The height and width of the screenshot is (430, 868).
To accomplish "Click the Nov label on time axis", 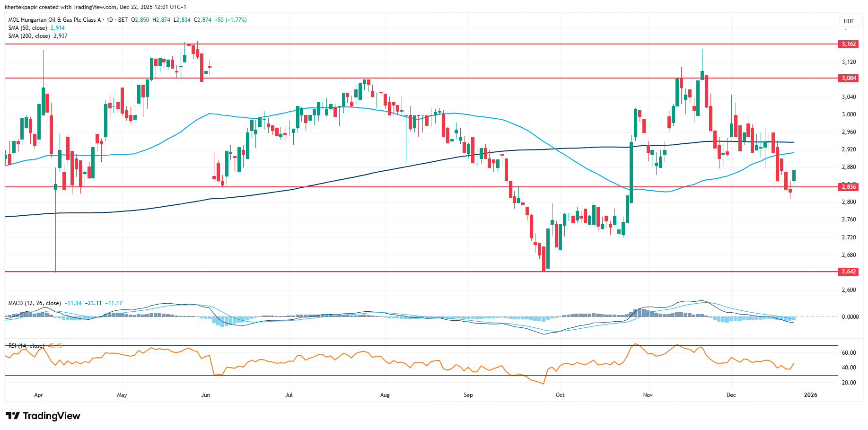I will (x=648, y=395).
